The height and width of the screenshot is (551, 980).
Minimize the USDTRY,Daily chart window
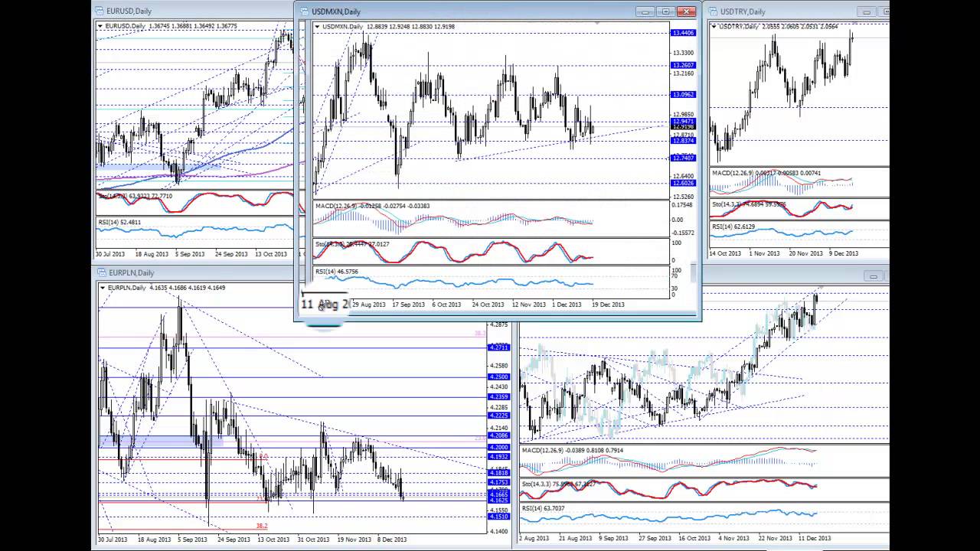click(x=867, y=11)
